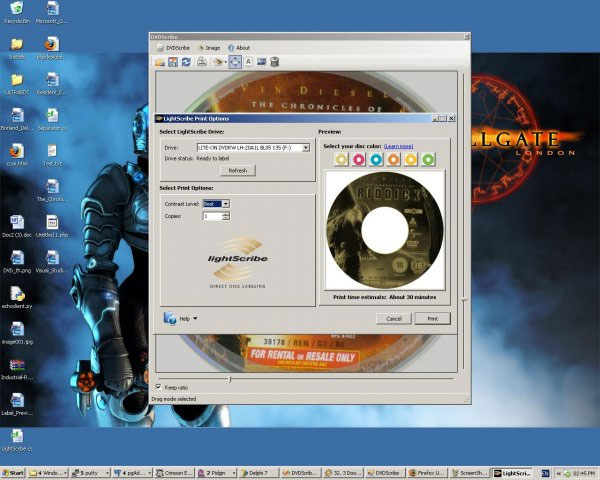Click the Industrial-R... archive desktop icon

(16, 369)
